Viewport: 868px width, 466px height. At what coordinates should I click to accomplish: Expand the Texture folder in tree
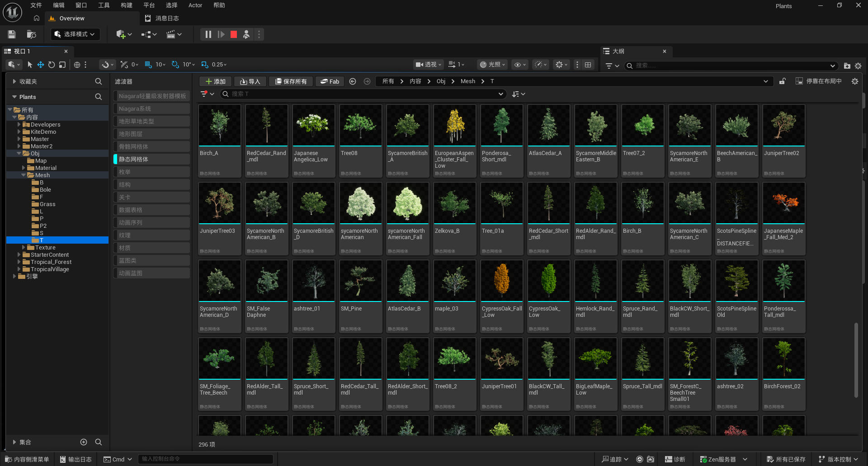coord(24,248)
